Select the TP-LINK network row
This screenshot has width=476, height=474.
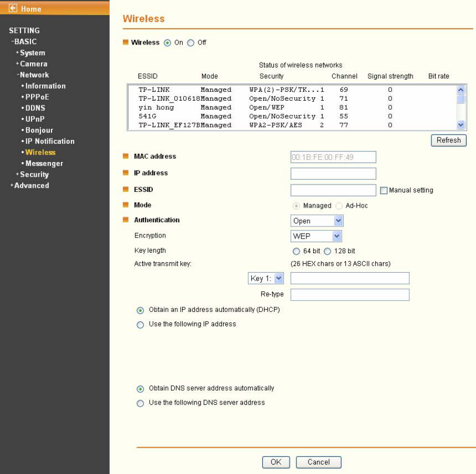point(292,90)
